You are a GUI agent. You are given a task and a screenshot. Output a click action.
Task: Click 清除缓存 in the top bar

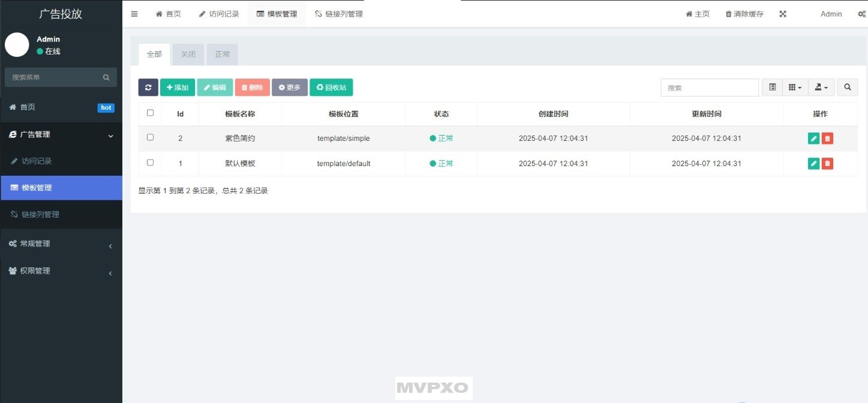click(x=744, y=14)
